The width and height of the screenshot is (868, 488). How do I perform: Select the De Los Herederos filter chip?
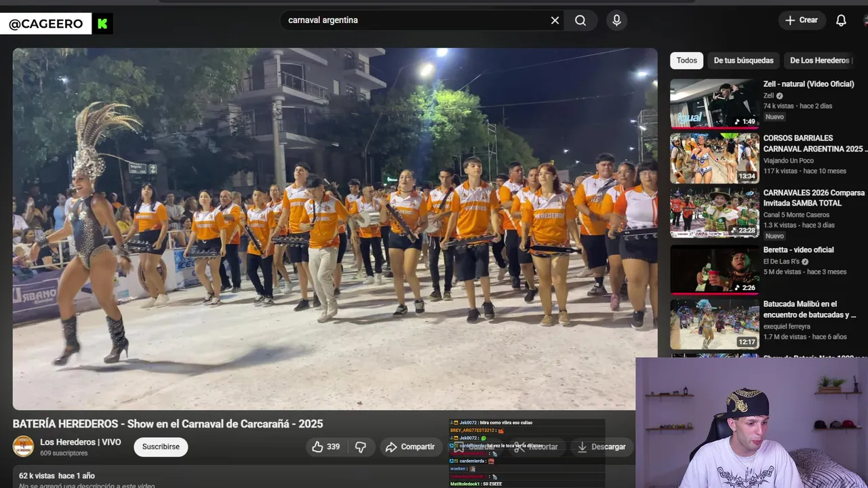pos(819,60)
